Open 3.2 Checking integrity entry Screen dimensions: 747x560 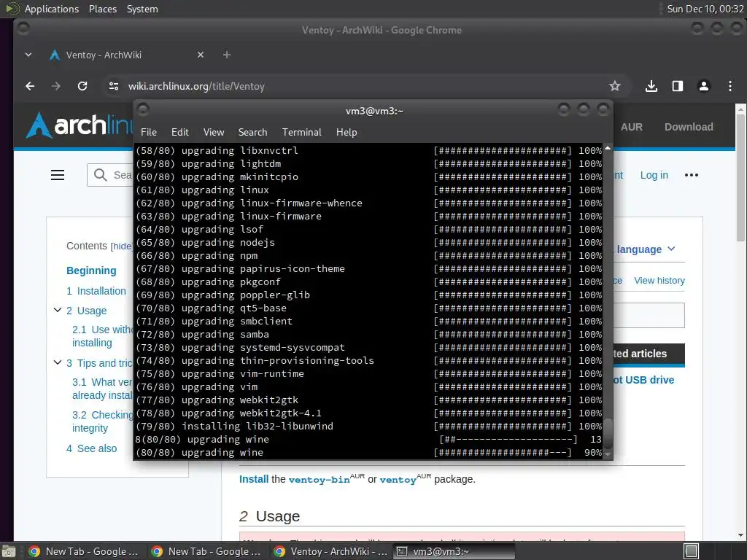[102, 421]
